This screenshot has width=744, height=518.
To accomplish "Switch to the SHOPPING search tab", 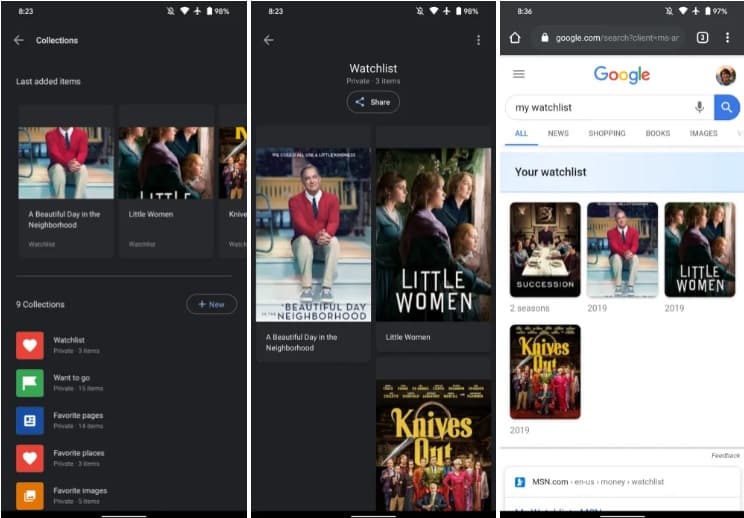I will pos(607,133).
